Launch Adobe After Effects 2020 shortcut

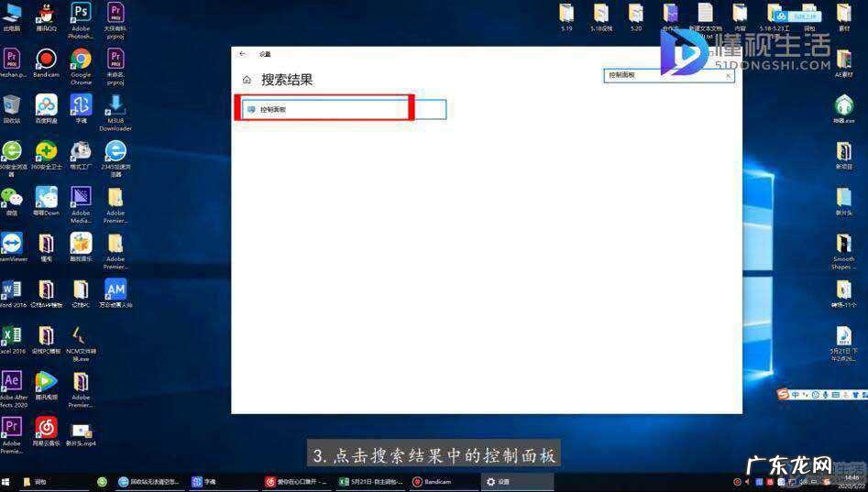click(12, 389)
